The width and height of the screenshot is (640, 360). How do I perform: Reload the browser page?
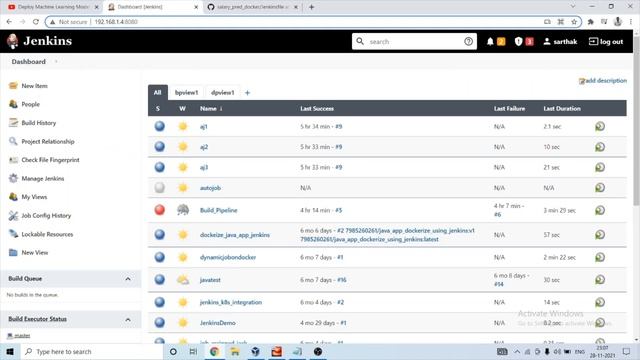point(36,22)
